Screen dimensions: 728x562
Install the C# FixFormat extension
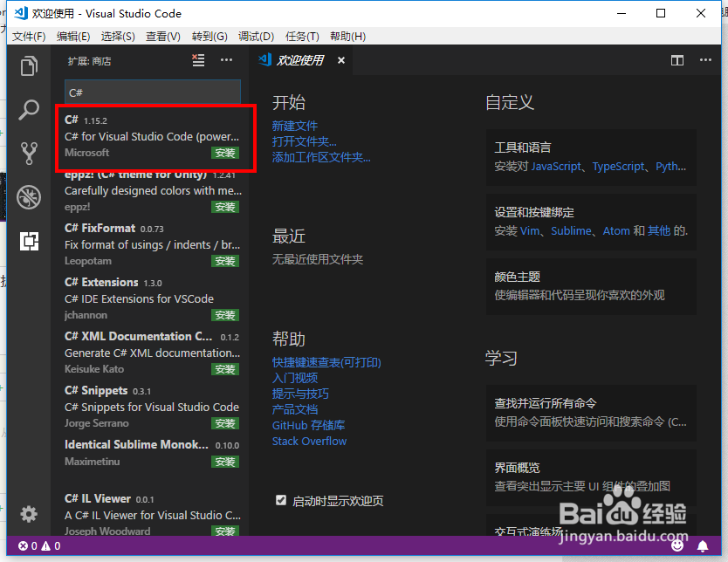225,261
